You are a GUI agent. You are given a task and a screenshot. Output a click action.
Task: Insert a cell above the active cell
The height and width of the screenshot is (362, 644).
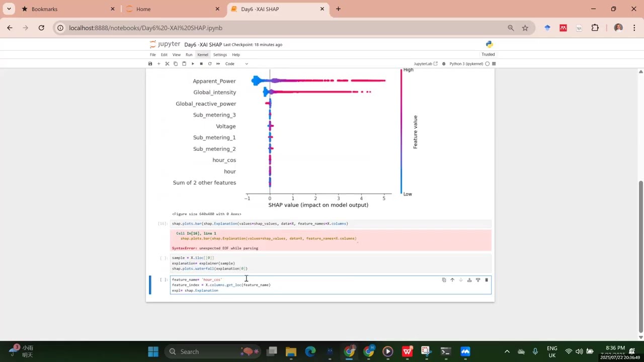(469, 280)
